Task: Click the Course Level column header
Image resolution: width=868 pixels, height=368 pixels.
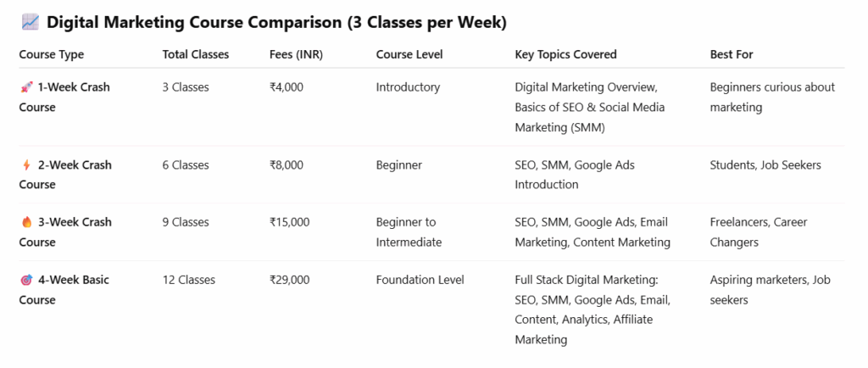Action: (x=409, y=55)
